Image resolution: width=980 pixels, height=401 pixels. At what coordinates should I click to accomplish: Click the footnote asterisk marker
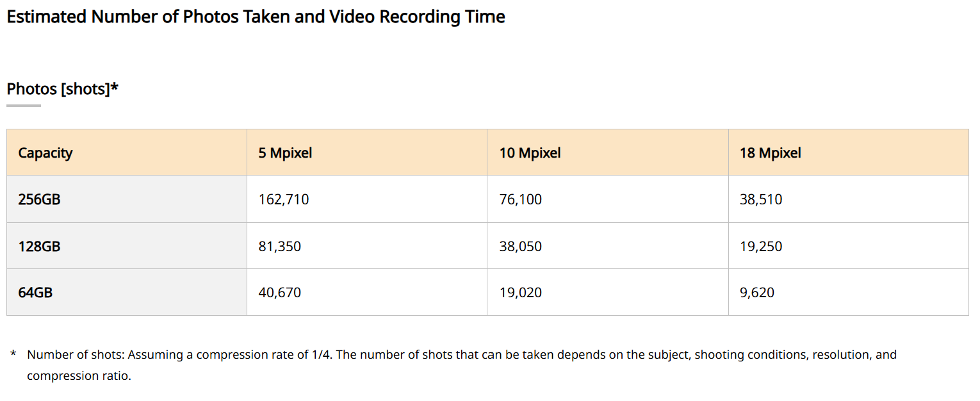tap(13, 354)
